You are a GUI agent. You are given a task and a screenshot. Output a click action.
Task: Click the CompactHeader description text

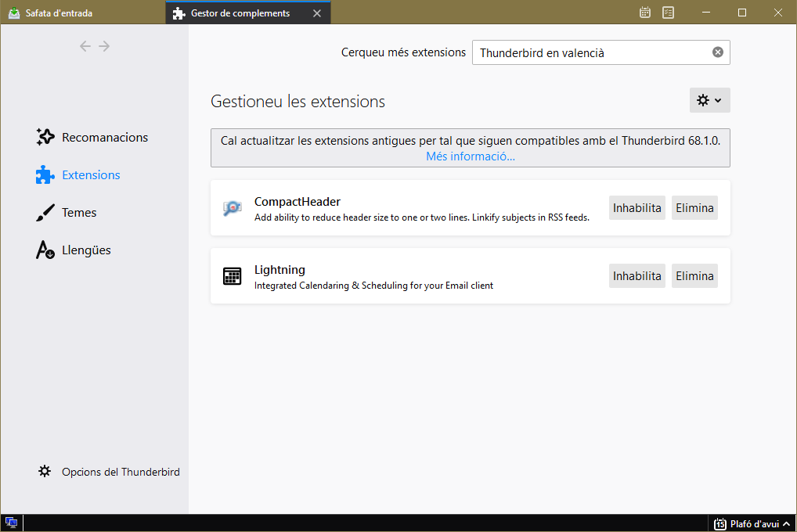click(422, 217)
